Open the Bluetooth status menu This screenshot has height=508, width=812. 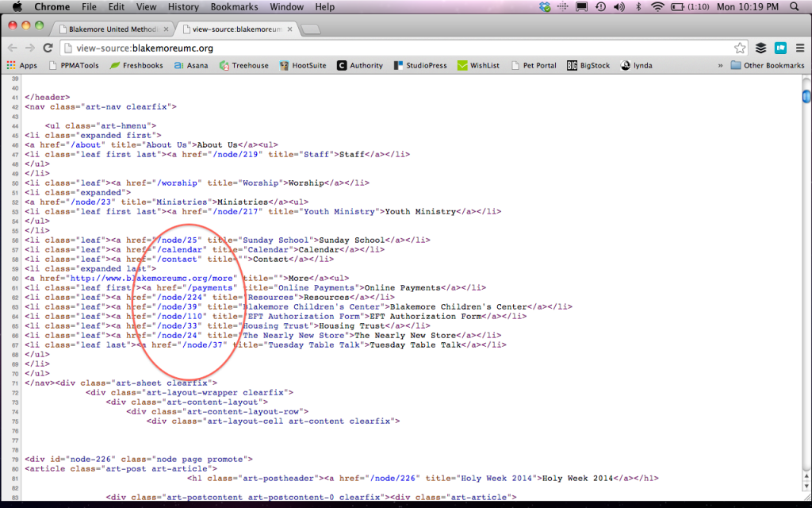point(638,6)
